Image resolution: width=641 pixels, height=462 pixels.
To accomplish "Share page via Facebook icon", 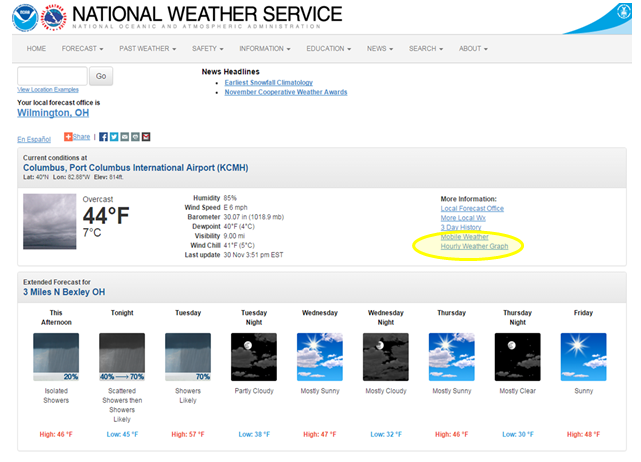I will point(103,137).
